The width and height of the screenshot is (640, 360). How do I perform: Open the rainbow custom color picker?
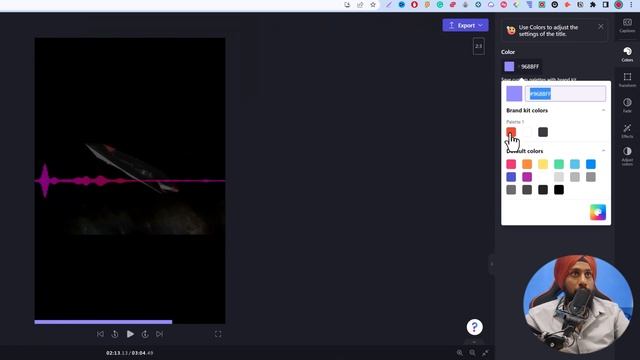[x=598, y=212]
